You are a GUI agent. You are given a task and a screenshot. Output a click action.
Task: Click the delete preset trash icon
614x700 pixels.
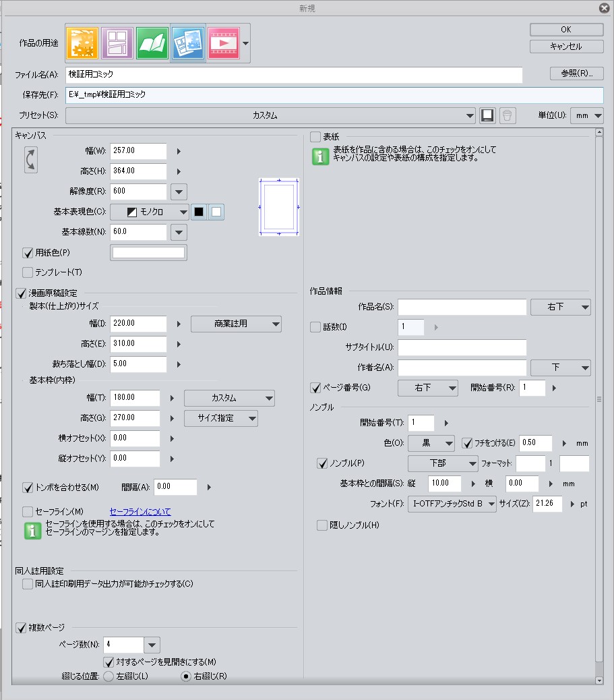point(508,115)
